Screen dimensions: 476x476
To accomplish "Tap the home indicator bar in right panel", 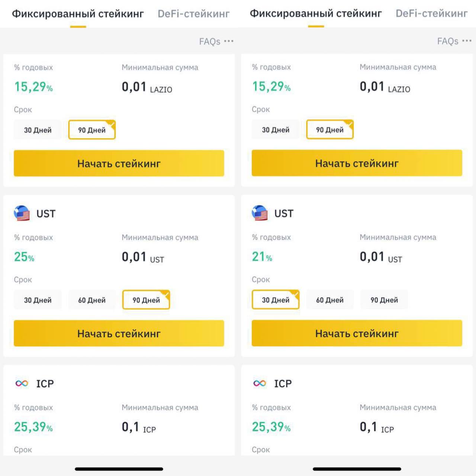I will [x=357, y=469].
